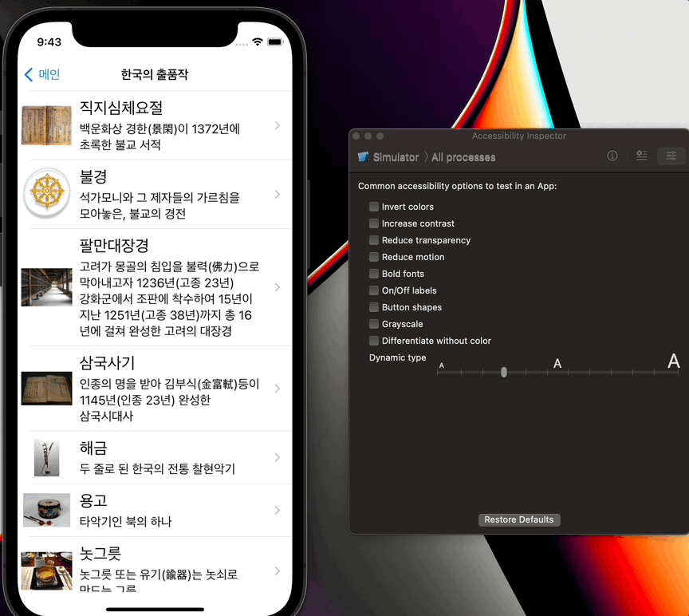Tap the 한국의 출품작 navigation title
The image size is (689, 616).
(154, 74)
